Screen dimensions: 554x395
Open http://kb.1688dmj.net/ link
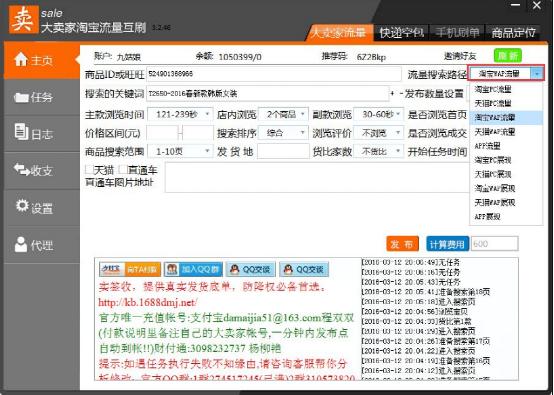(148, 302)
